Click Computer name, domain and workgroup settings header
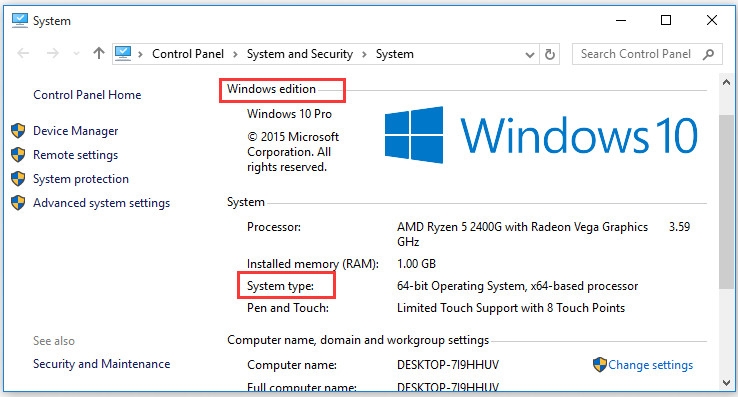The width and height of the screenshot is (738, 397). [358, 340]
